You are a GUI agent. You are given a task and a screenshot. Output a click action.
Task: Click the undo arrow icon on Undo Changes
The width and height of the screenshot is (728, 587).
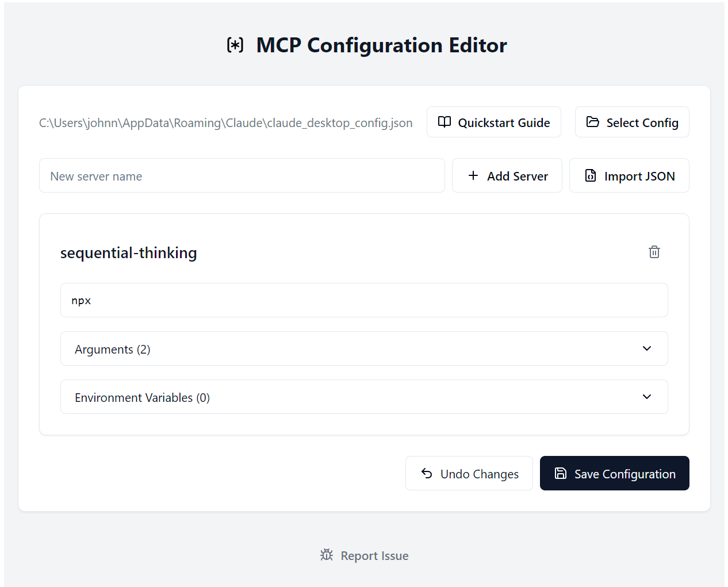(426, 473)
